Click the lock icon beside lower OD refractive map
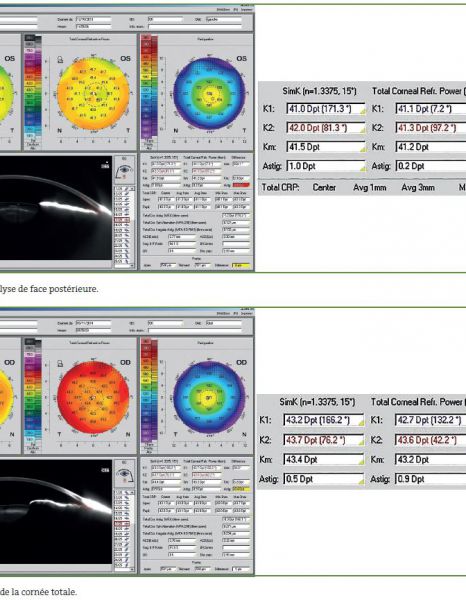This screenshot has height=600, width=466. [x=60, y=363]
